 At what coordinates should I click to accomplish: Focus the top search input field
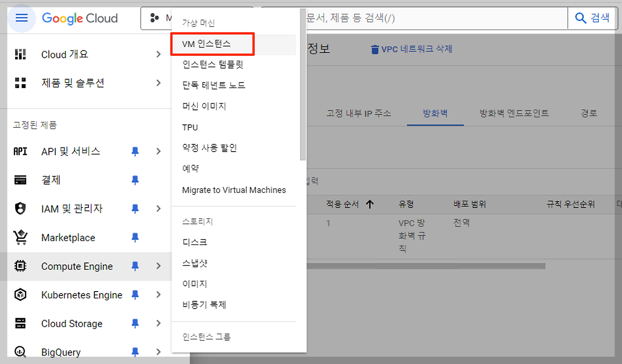(436, 18)
